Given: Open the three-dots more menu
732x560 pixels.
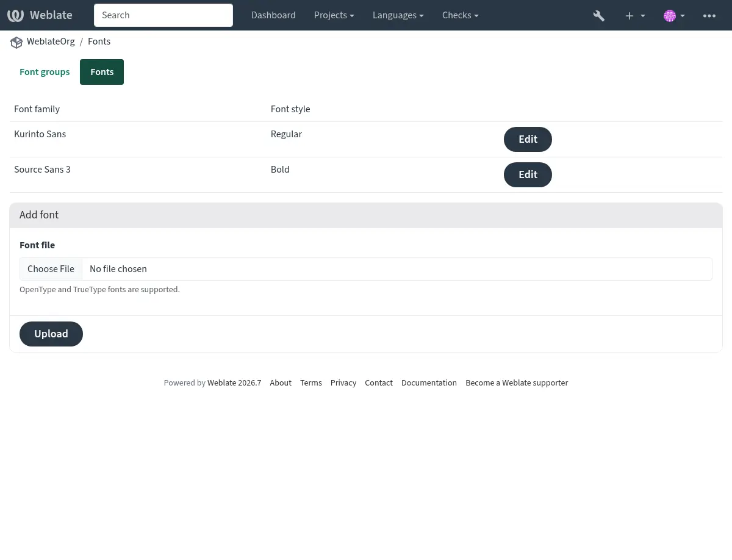Looking at the screenshot, I should 709,15.
